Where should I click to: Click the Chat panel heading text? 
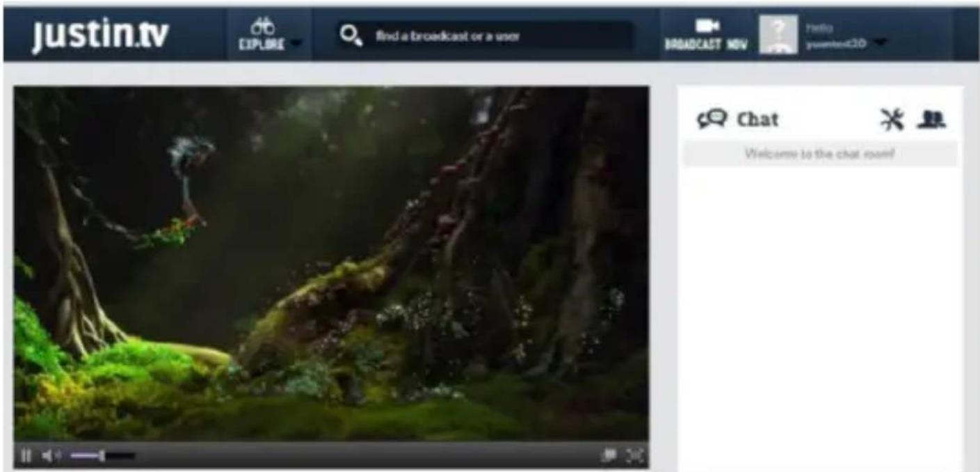(757, 120)
